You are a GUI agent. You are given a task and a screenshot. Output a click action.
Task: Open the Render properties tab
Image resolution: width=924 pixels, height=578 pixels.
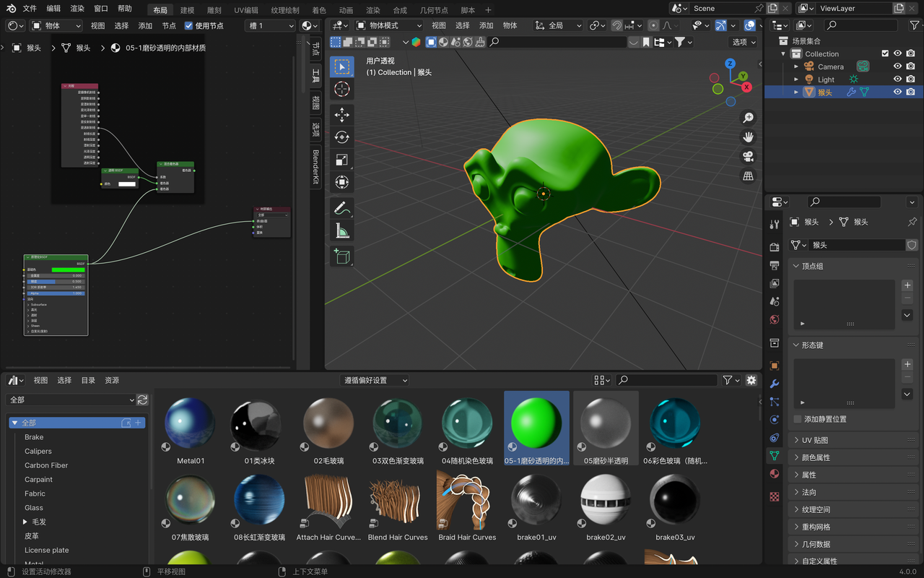(x=775, y=247)
